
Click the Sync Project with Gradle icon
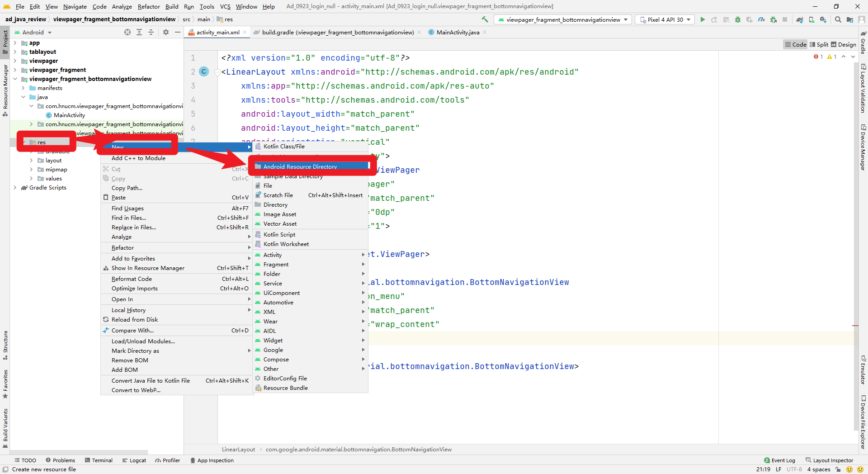tap(800, 19)
